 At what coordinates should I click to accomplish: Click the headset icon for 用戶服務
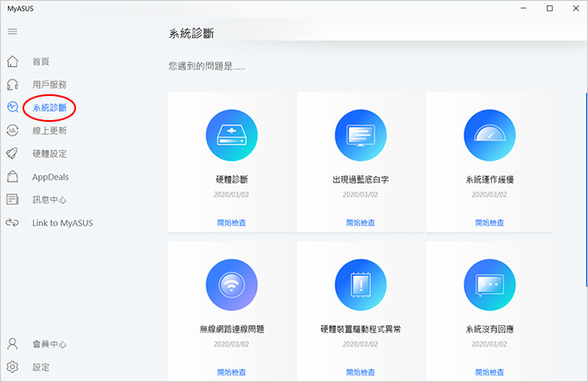[12, 85]
